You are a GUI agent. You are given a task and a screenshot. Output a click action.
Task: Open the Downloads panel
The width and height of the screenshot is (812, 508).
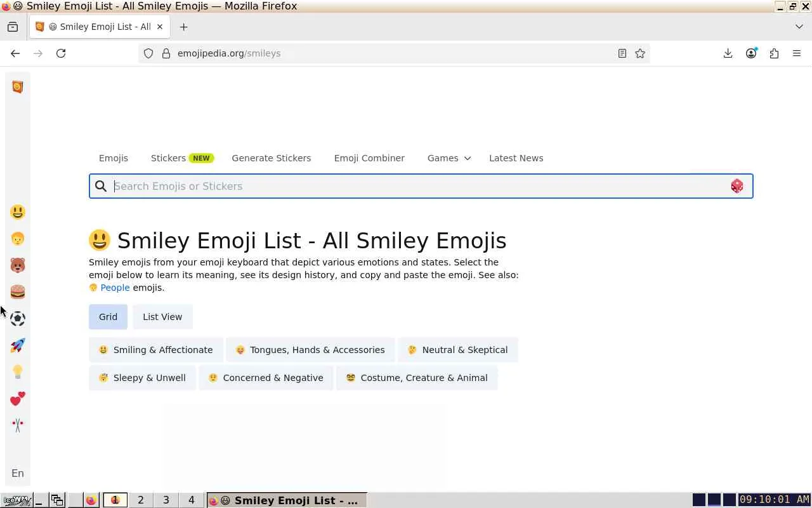[x=728, y=53]
